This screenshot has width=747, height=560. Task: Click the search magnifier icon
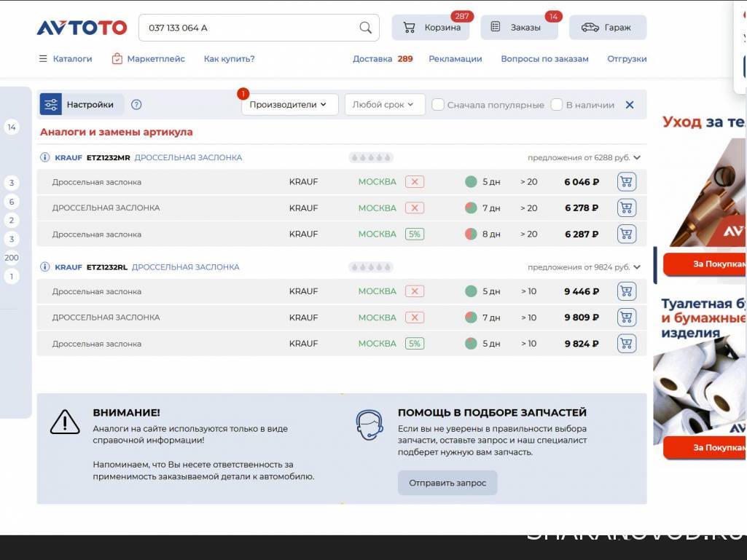[x=365, y=28]
